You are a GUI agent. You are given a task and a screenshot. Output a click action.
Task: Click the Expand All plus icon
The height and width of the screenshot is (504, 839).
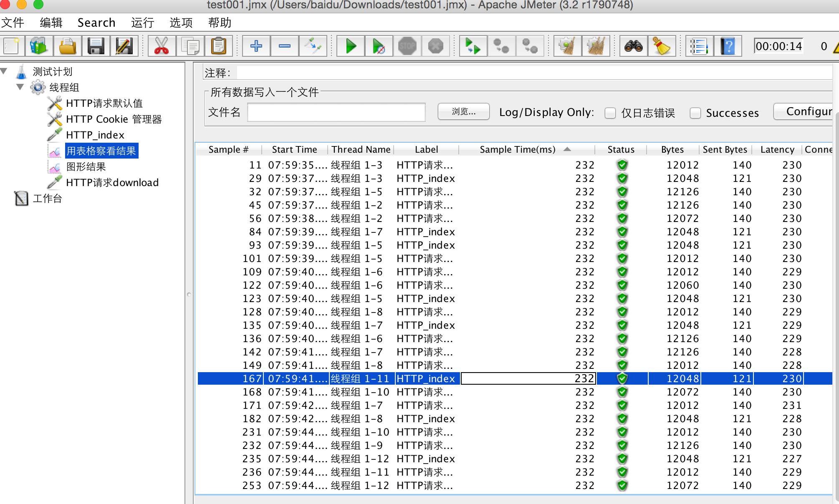point(256,46)
